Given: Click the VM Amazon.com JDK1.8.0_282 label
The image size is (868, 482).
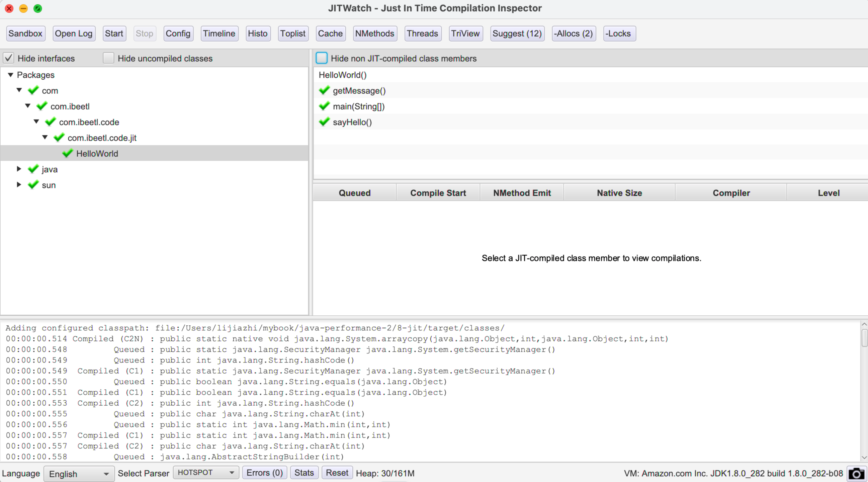Looking at the screenshot, I should pyautogui.click(x=733, y=473).
